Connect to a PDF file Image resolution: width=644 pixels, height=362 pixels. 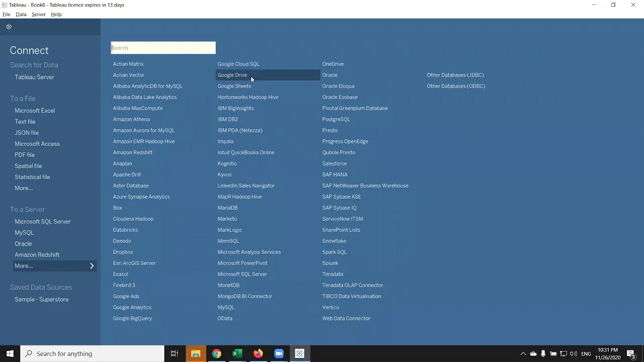(25, 155)
